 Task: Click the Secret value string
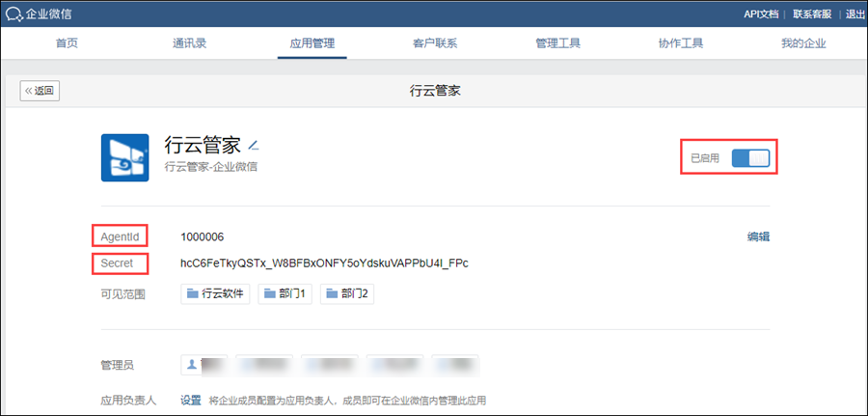pos(324,263)
